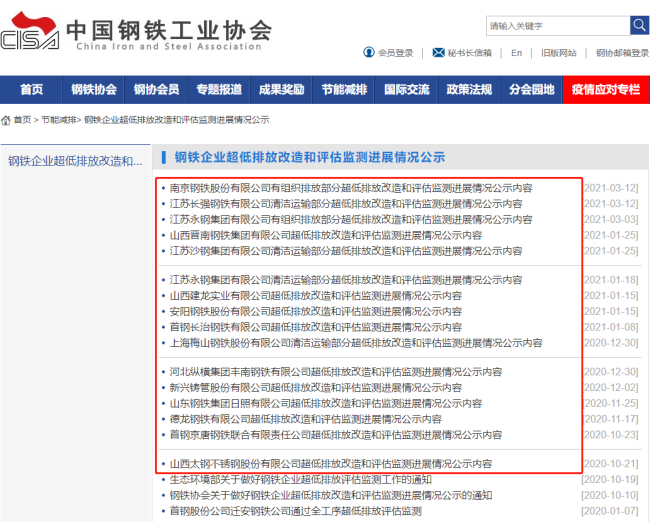Switch to En language link
650x522 pixels.
click(x=517, y=53)
